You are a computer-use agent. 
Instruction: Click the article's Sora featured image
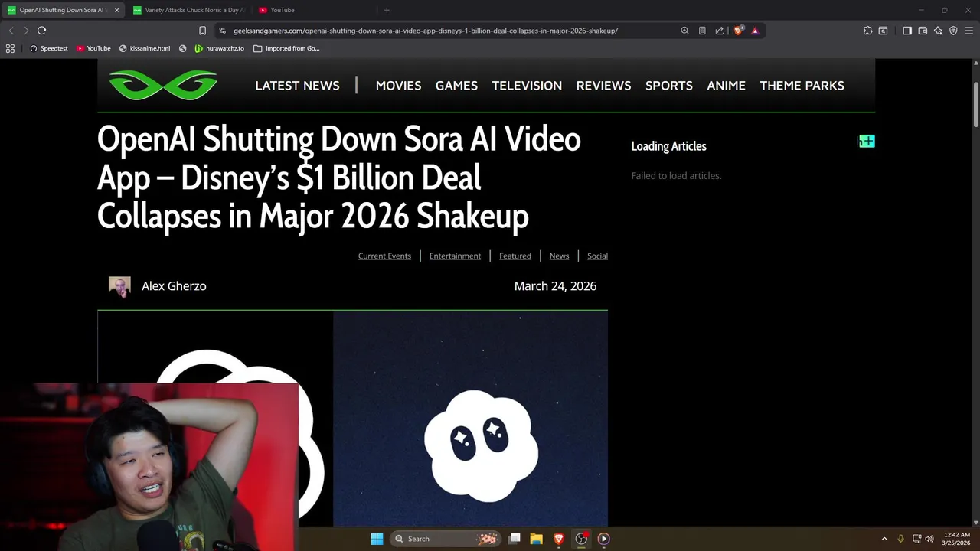click(x=352, y=419)
